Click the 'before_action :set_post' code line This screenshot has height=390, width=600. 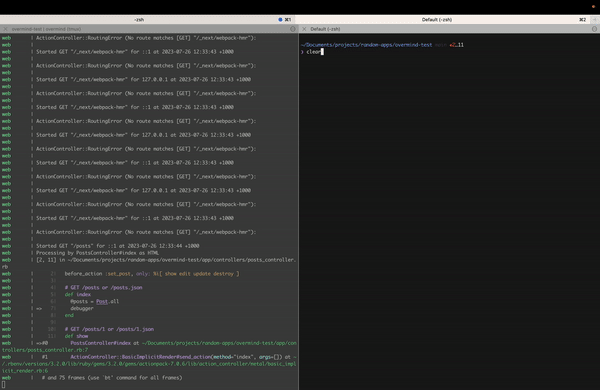pos(152,274)
